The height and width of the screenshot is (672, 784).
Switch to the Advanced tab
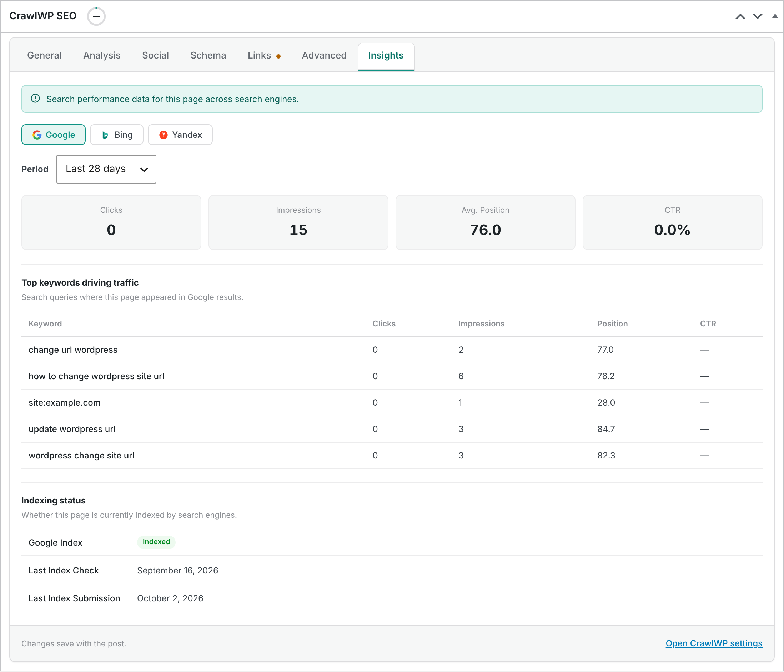point(324,55)
